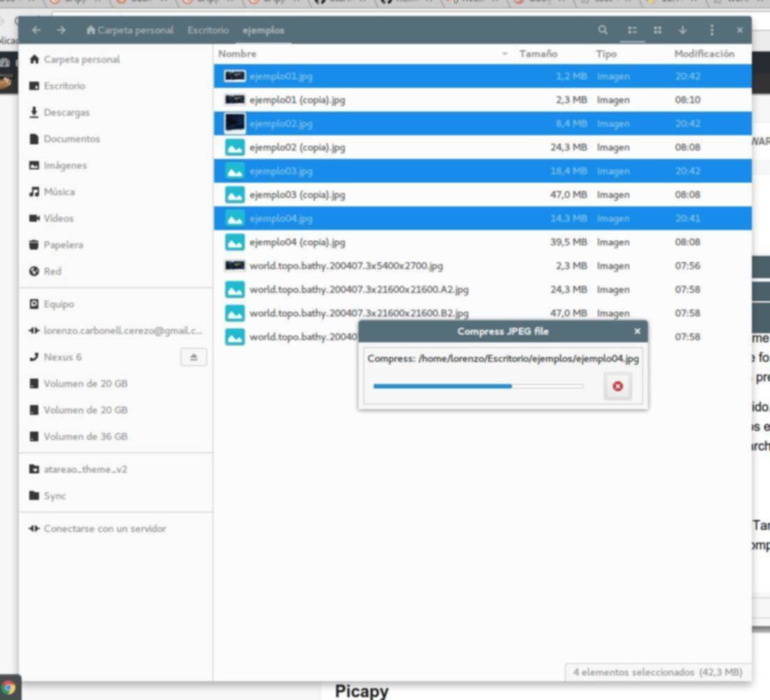Open the three-dot file manager menu
Screen dimensions: 770x700
(711, 30)
